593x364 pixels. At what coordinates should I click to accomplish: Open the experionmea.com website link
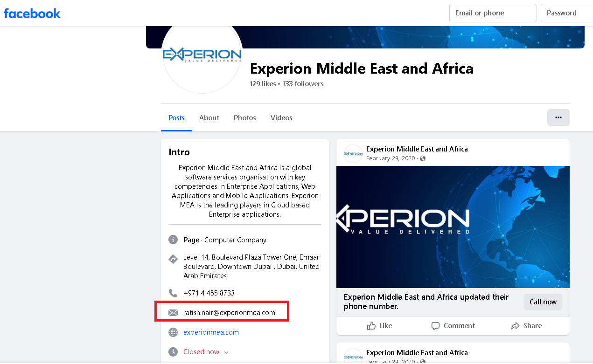coord(211,332)
